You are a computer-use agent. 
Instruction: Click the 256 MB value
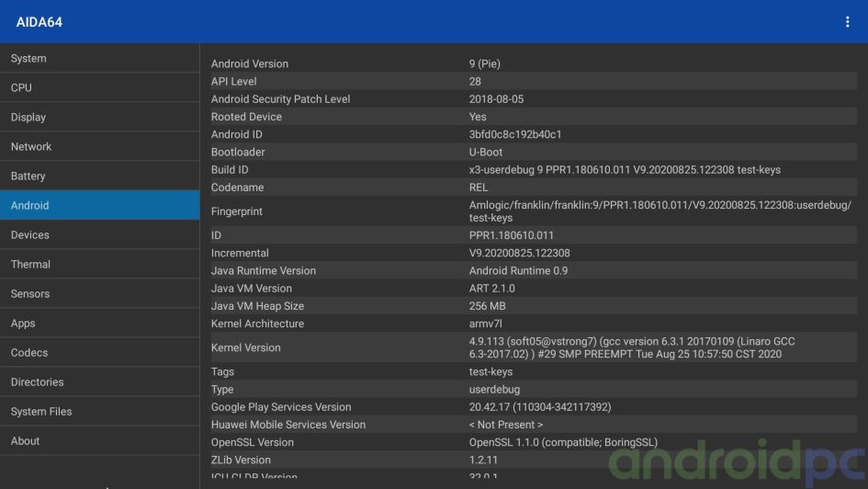pos(487,306)
